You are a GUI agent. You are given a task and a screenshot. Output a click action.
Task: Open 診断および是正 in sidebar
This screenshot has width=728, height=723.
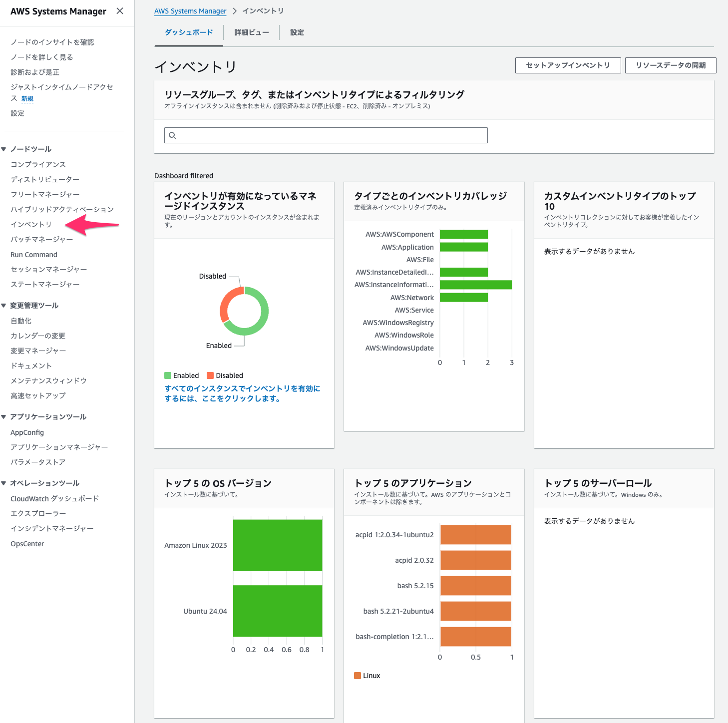point(35,72)
